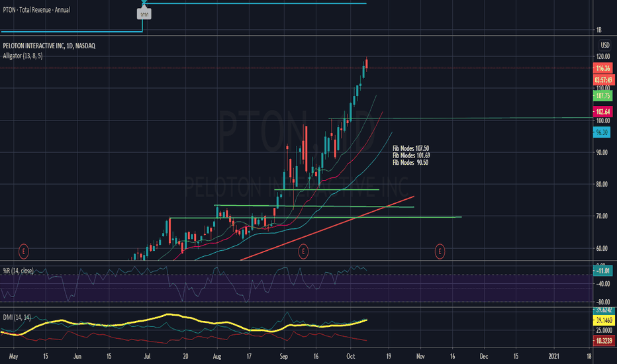
Task: Click the 120.00 price axis label
Action: (603, 57)
